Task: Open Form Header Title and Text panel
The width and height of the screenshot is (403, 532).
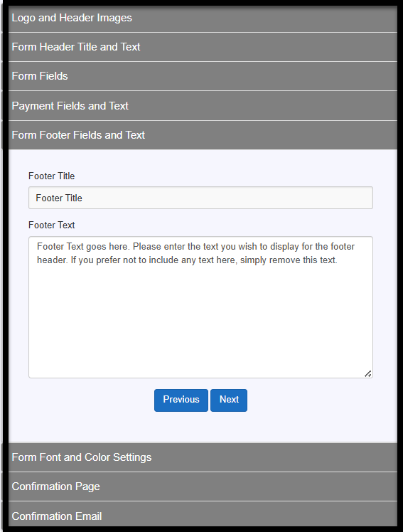Action: coord(203,47)
